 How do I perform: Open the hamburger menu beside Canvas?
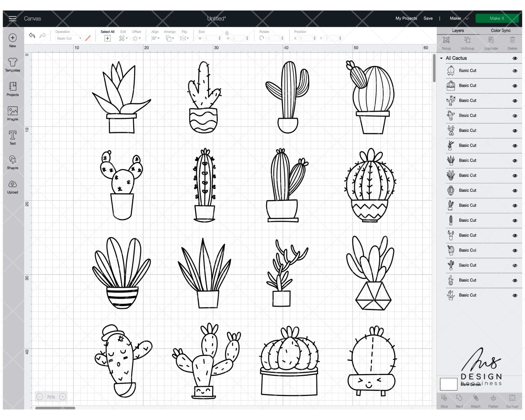12,18
